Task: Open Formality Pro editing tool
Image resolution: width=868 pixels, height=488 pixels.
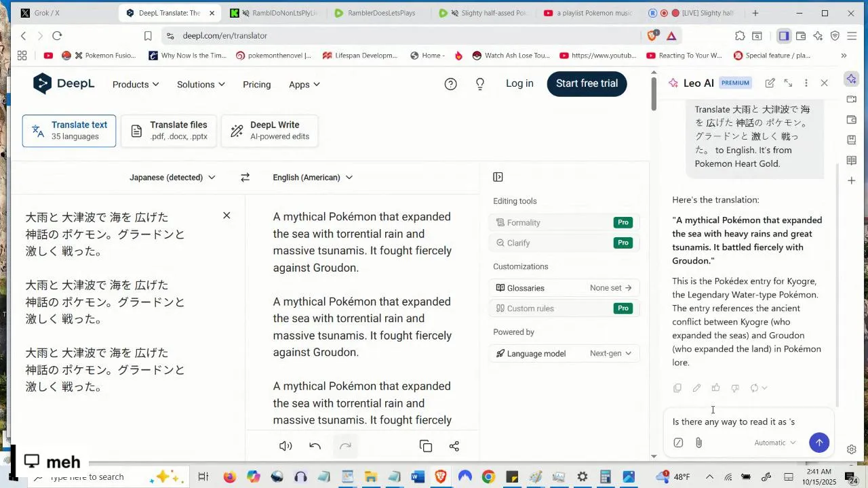Action: click(x=564, y=222)
